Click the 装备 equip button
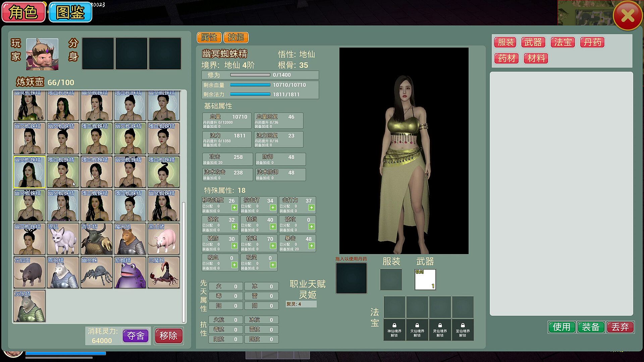This screenshot has height=362, width=644. pos(590,327)
